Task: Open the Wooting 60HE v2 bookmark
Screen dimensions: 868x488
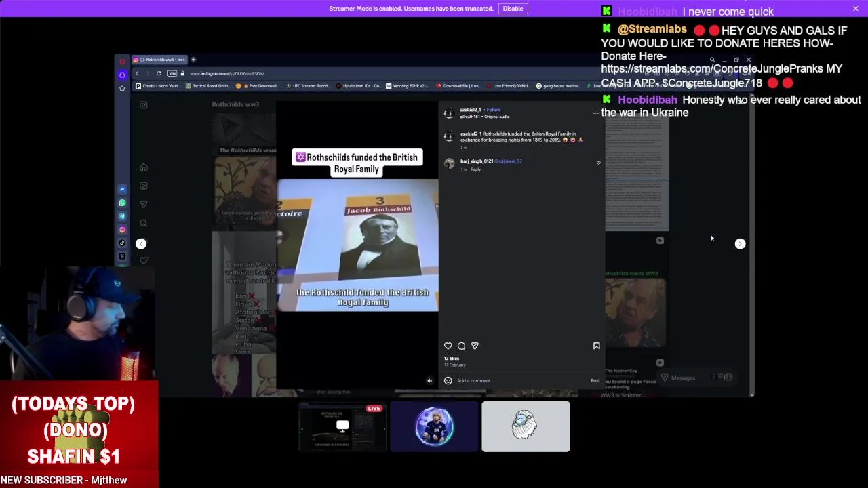Action: tap(408, 86)
